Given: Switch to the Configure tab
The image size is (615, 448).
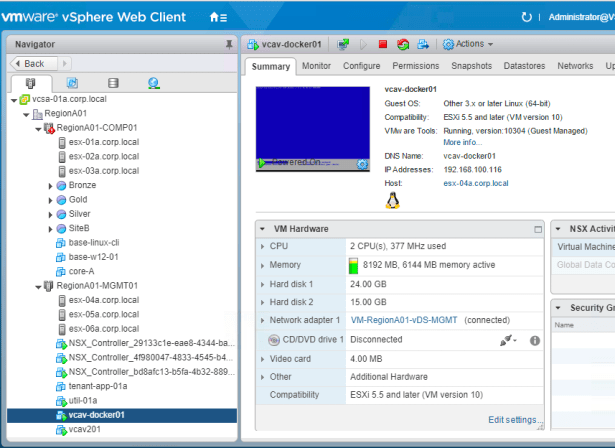Looking at the screenshot, I should pos(362,66).
